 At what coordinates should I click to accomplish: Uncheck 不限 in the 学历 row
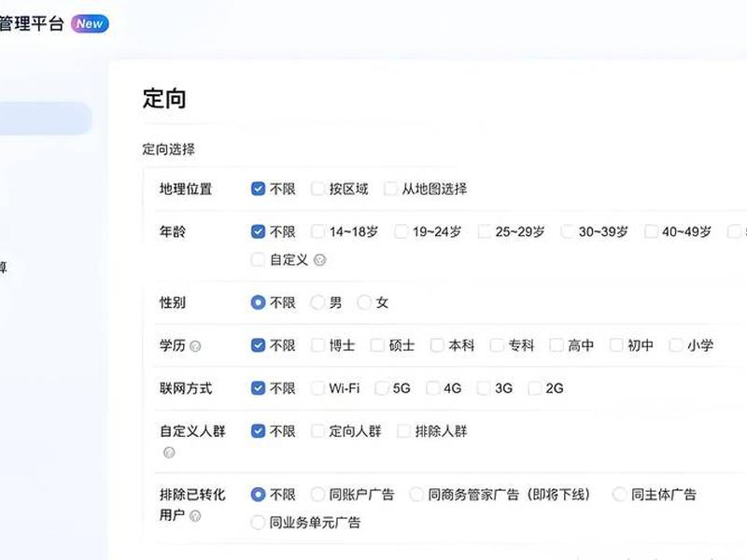(x=258, y=345)
